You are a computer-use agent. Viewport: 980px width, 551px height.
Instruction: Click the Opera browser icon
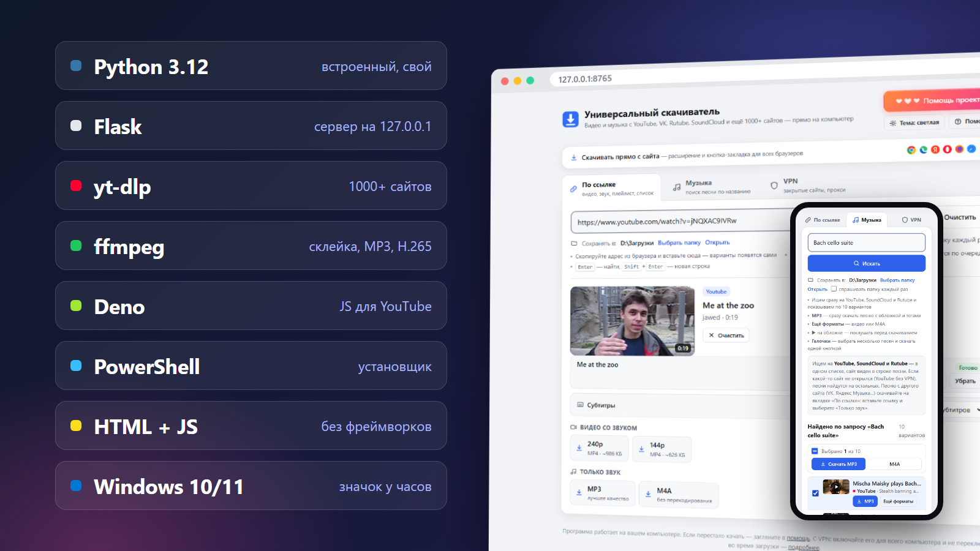[x=947, y=149]
